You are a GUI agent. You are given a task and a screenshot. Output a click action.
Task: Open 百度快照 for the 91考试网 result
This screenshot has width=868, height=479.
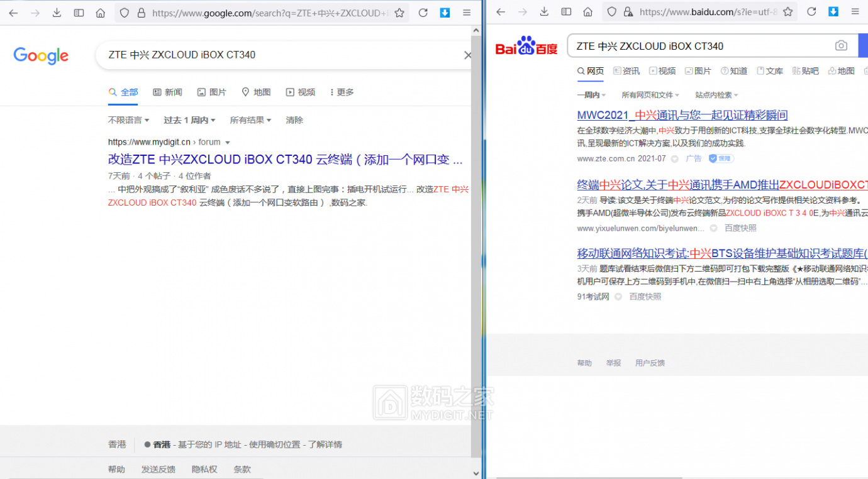645,297
